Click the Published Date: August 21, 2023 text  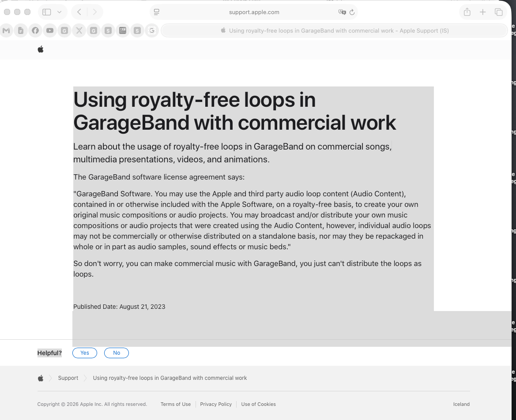tap(119, 307)
